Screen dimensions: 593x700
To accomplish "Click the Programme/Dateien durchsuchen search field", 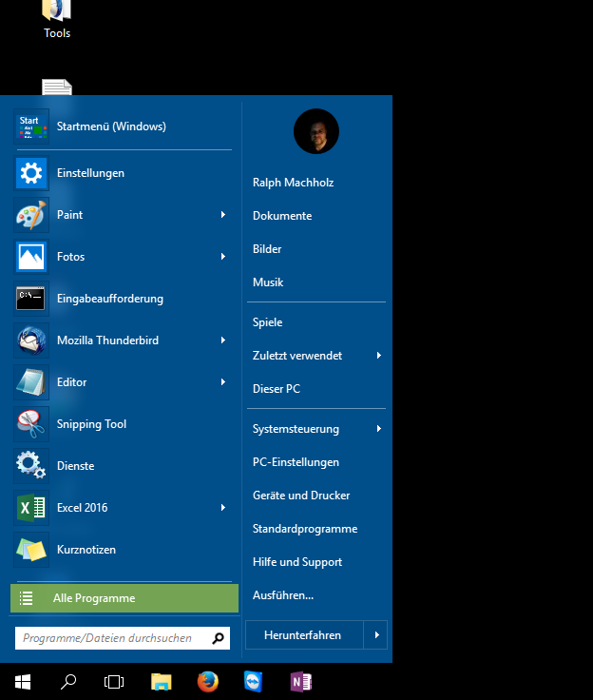I will click(123, 638).
